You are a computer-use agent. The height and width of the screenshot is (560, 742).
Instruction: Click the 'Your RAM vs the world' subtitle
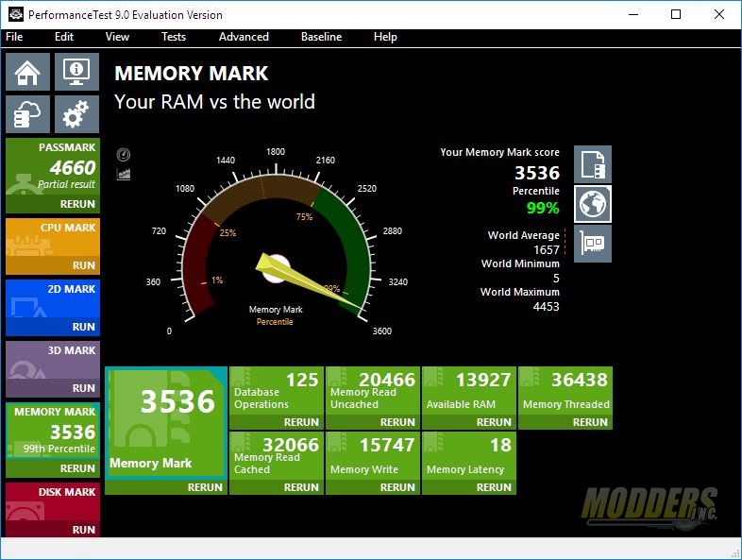pyautogui.click(x=214, y=102)
